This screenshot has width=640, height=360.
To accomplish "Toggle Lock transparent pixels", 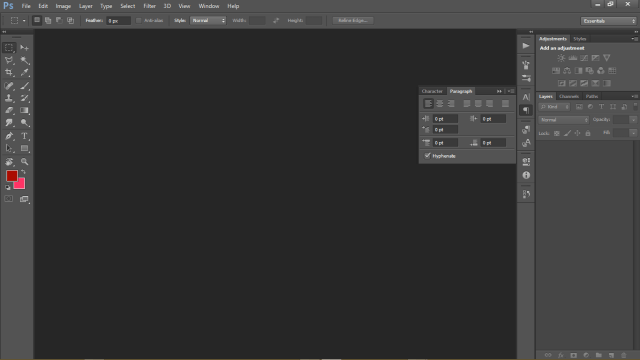I will [x=557, y=133].
